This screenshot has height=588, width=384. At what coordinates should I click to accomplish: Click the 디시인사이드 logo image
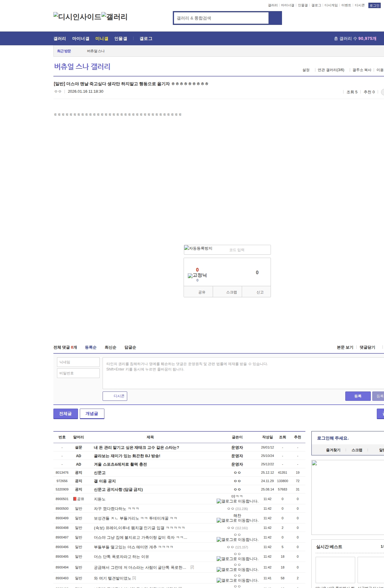[x=77, y=17]
